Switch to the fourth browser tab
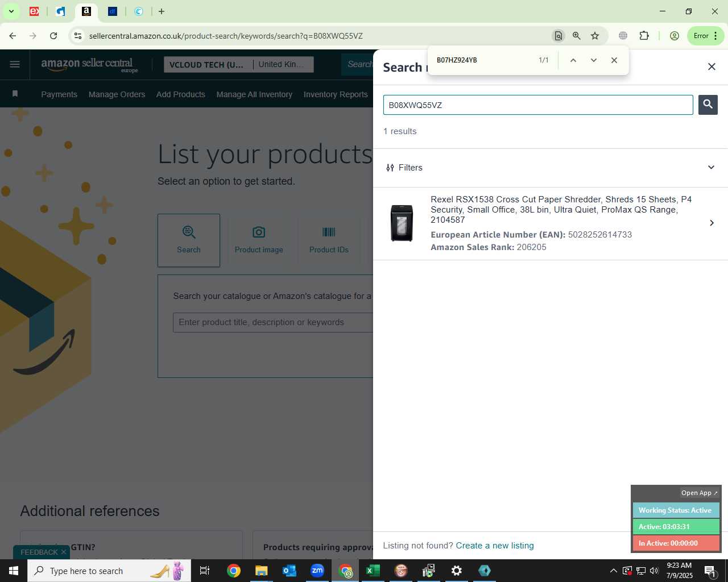Image resolution: width=728 pixels, height=582 pixels. coord(113,11)
